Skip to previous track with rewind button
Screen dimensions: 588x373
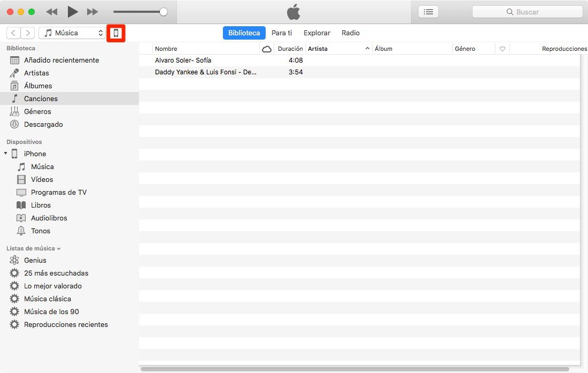point(52,12)
